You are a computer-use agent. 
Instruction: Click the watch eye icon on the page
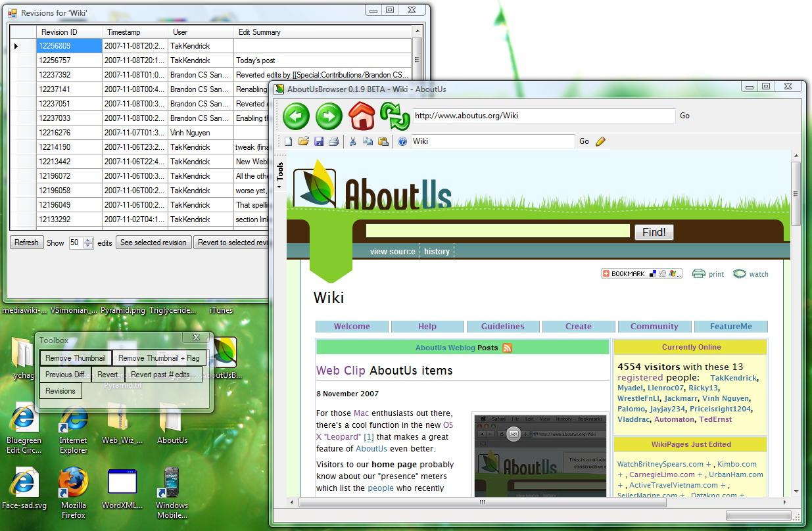pos(740,274)
